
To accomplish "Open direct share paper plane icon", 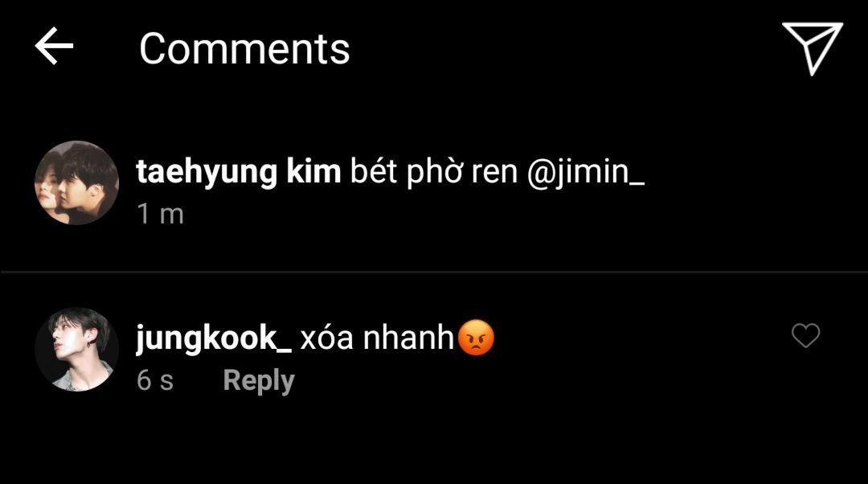I will pos(812,48).
